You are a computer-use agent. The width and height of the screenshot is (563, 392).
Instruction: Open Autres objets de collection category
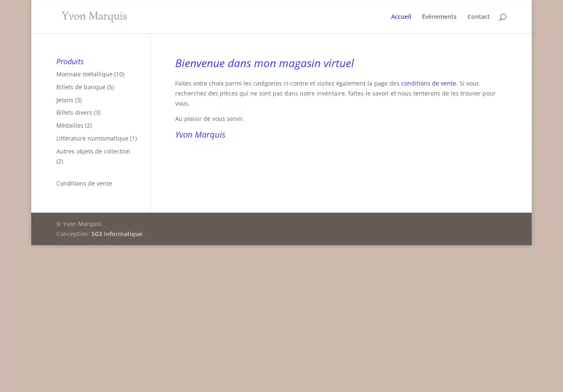[x=93, y=151]
